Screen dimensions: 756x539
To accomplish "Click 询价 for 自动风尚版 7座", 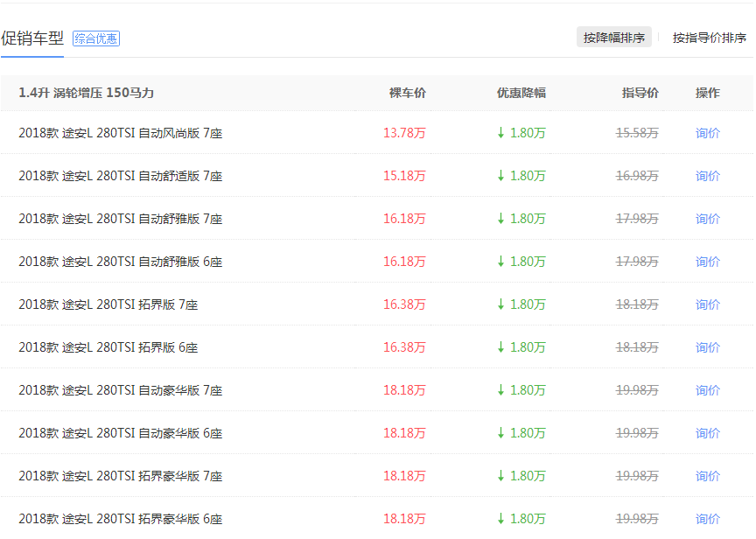I will tap(707, 133).
